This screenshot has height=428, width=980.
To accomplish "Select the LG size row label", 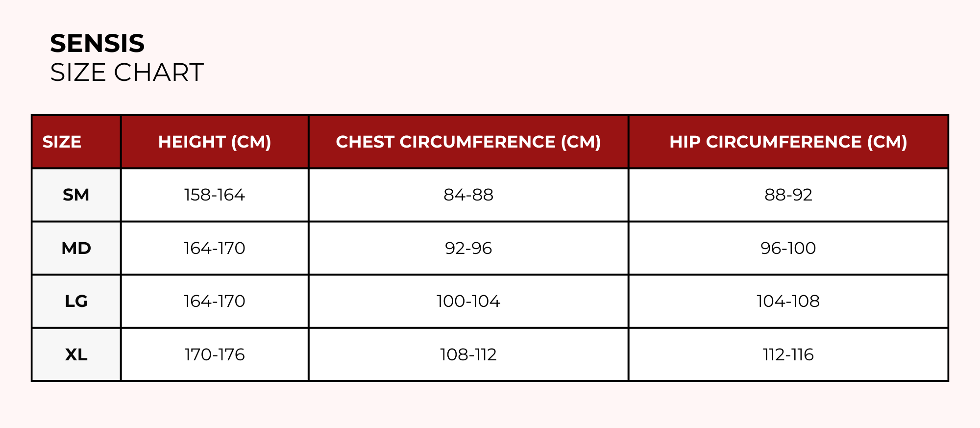I will point(76,301).
